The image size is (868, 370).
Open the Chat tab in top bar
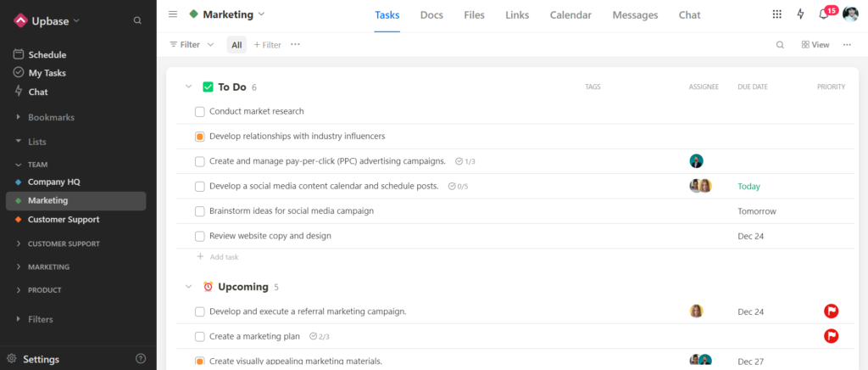pyautogui.click(x=690, y=15)
